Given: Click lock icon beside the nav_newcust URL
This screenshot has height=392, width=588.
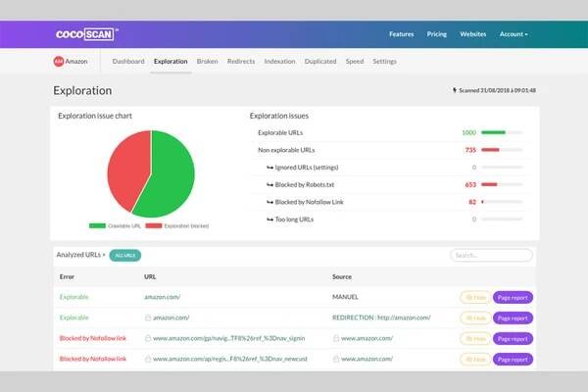Looking at the screenshot, I should pyautogui.click(x=148, y=359).
